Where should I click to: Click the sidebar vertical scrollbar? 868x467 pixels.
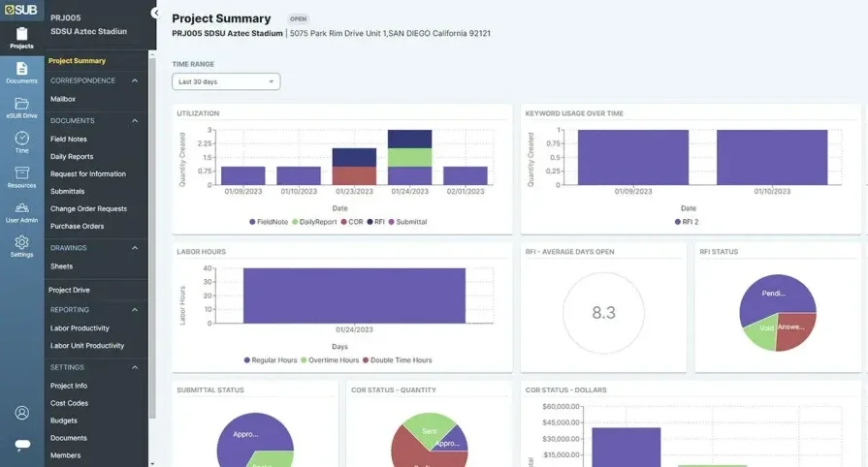pos(152,238)
